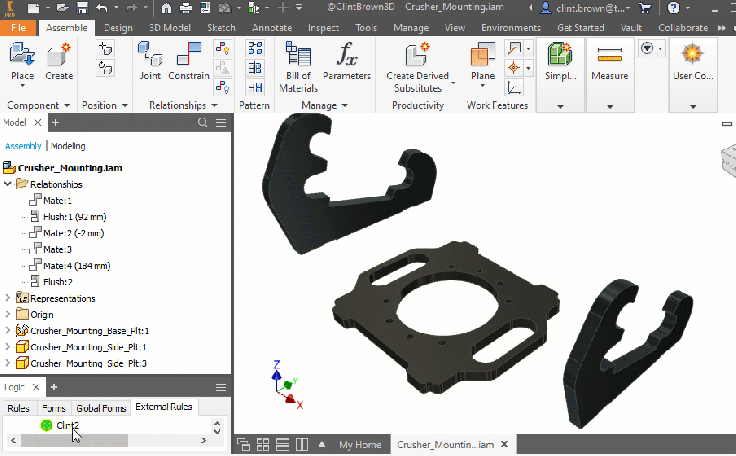Image resolution: width=736 pixels, height=456 pixels.
Task: Open the iLogic panel hamburger menu
Action: (x=221, y=387)
